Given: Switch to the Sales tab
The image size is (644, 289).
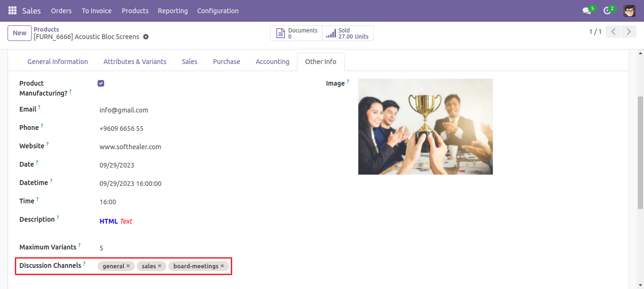Looking at the screenshot, I should (x=190, y=62).
